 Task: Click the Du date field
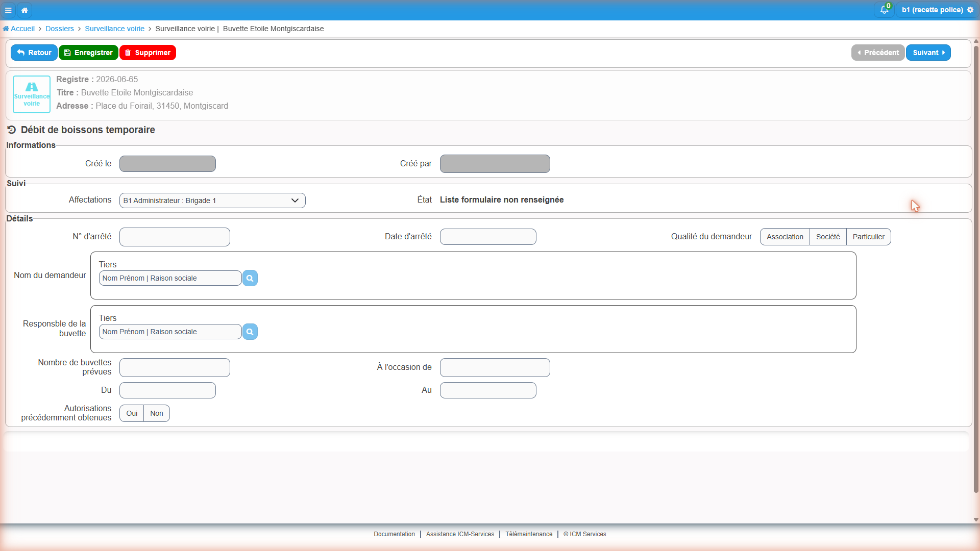pos(167,390)
